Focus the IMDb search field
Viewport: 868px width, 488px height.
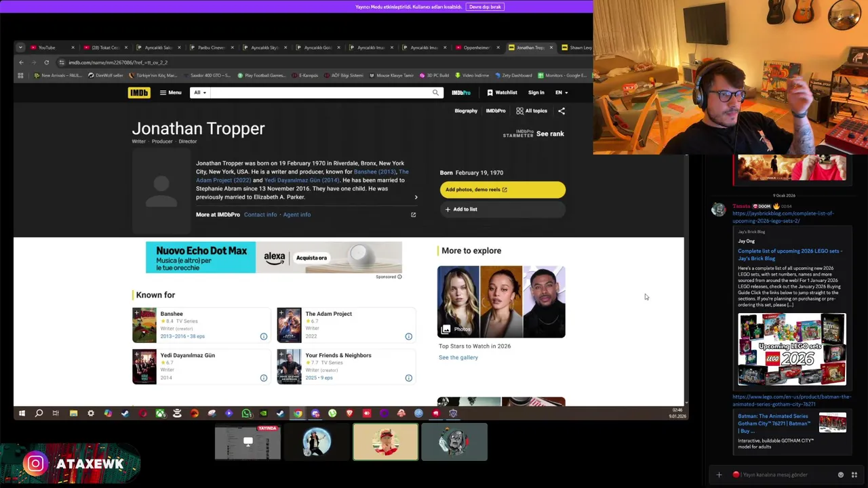(319, 92)
